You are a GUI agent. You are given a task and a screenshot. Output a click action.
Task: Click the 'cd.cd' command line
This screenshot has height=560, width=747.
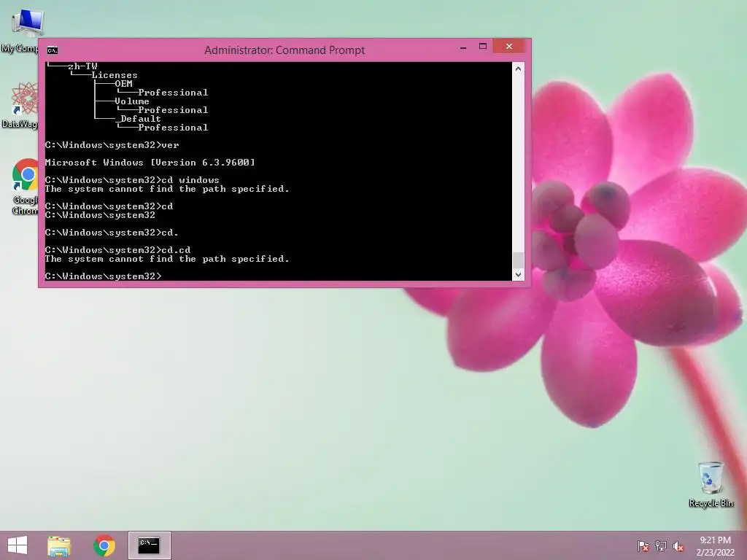point(117,250)
